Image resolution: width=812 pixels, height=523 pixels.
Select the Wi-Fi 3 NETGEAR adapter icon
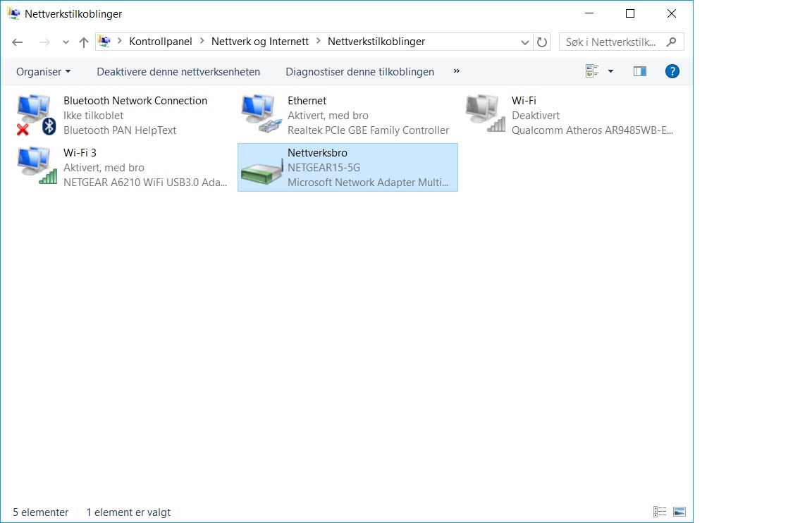click(x=35, y=167)
